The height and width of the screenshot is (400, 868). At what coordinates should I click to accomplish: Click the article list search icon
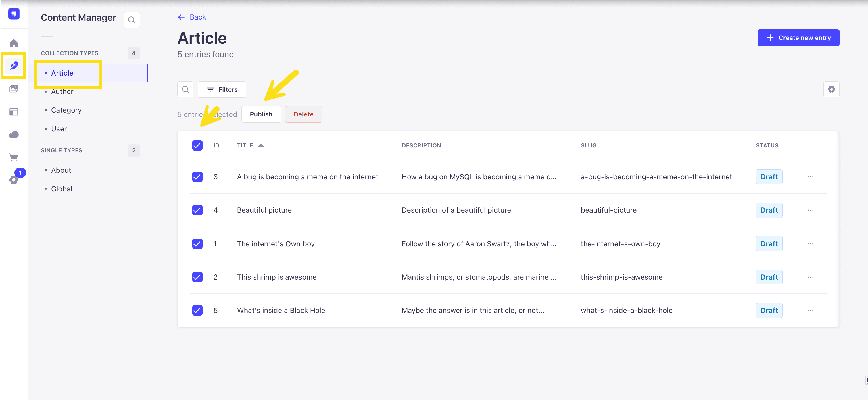point(185,89)
